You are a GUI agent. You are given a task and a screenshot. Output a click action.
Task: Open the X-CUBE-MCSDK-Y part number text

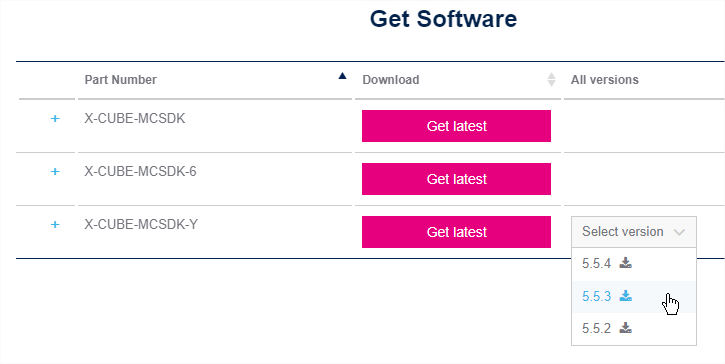141,225
